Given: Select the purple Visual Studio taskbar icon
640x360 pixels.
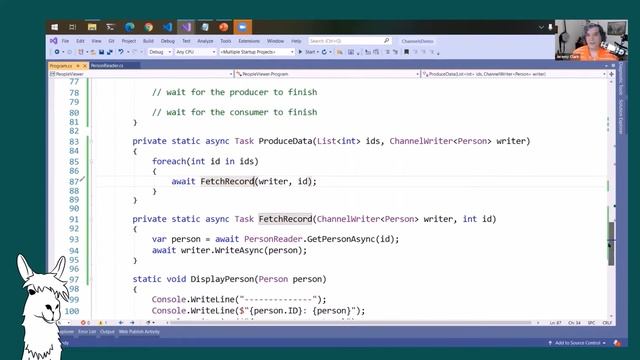Looking at the screenshot, I should click(x=186, y=27).
